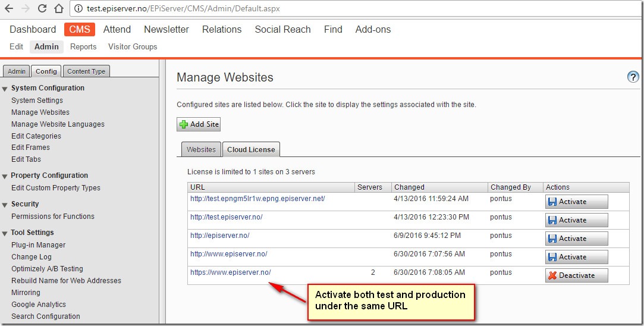The image size is (644, 326).
Task: Open the Newsletter menu
Action: 167,29
